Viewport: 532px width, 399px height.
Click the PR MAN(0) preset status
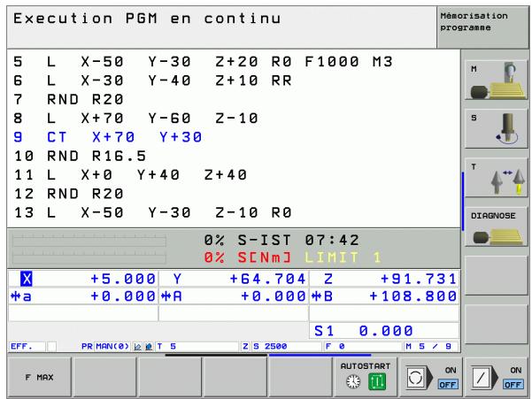tap(105, 347)
